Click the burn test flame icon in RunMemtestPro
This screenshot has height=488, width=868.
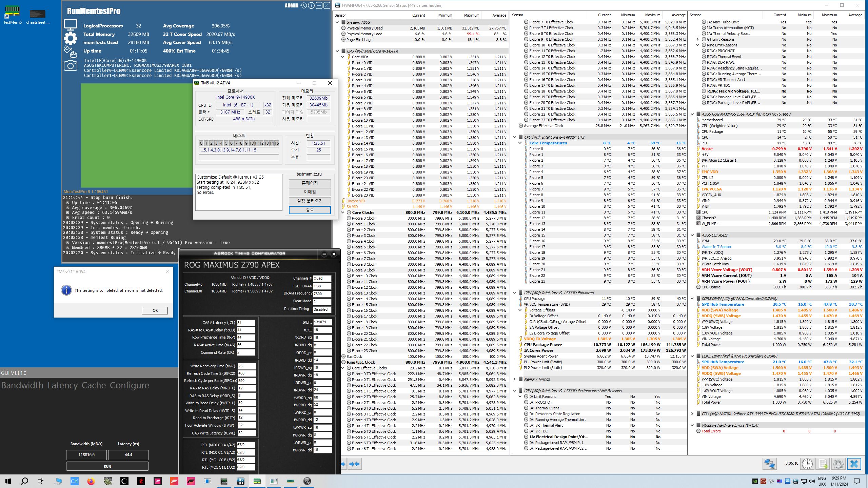click(x=71, y=52)
